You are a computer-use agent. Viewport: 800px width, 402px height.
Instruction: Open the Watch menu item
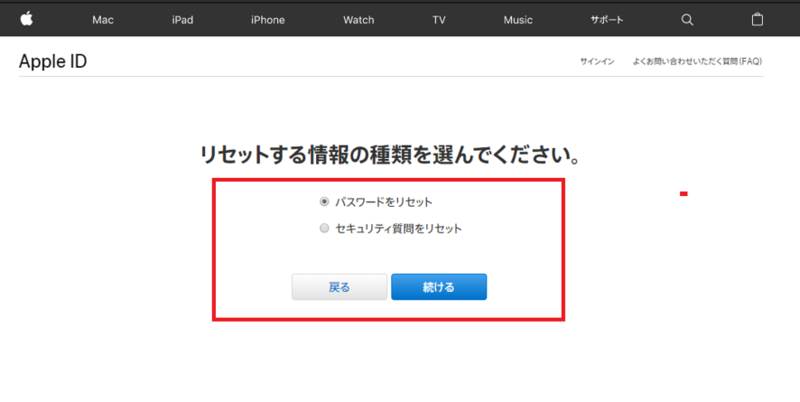point(358,20)
